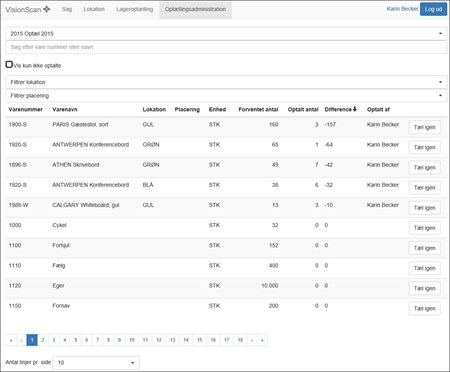
Task: Go to first page double-arrow
Action: pyautogui.click(x=11, y=340)
